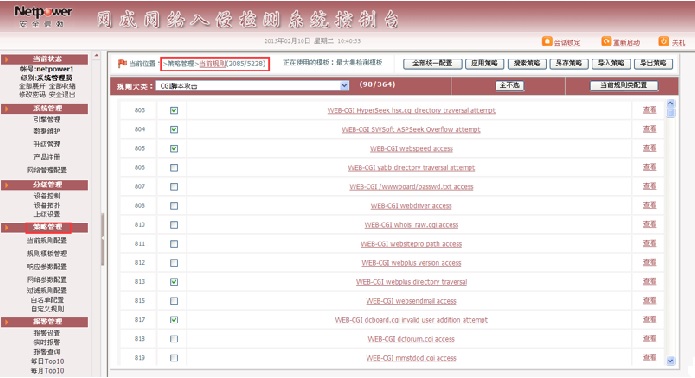Screen dimensions: 695x378
Task: Click the 导入策略 import policy button
Action: [611, 63]
